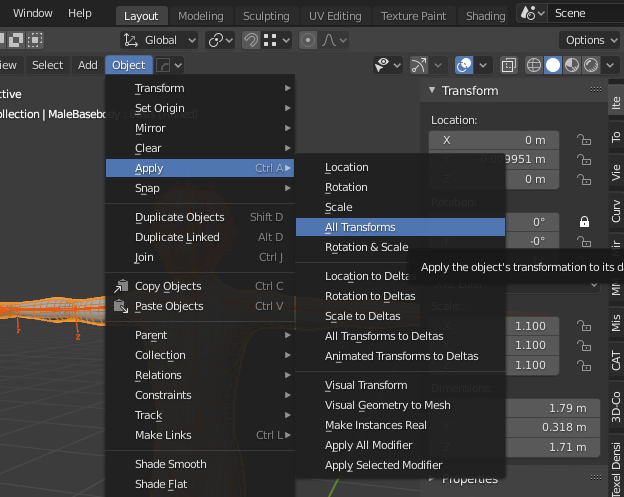Image resolution: width=624 pixels, height=497 pixels.
Task: Click the Transform panel drag grip
Action: tap(596, 89)
